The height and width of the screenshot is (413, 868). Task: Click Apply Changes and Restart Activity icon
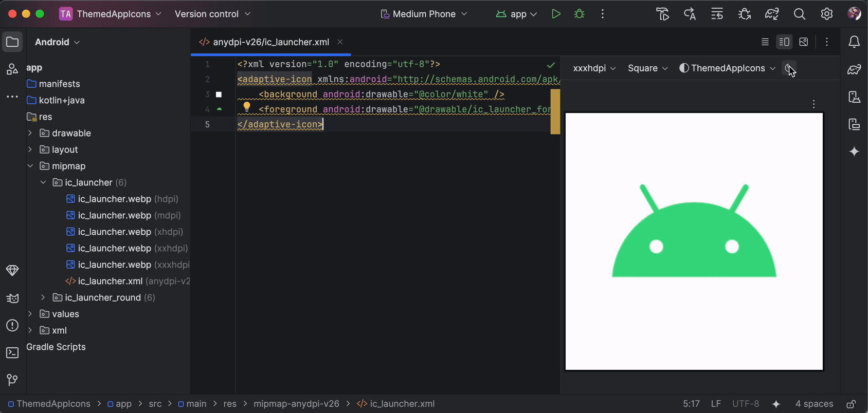coord(690,14)
